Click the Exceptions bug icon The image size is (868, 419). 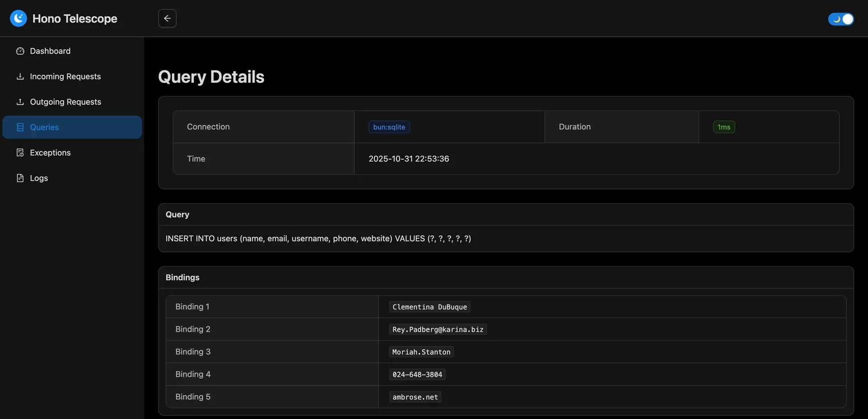[x=20, y=152]
